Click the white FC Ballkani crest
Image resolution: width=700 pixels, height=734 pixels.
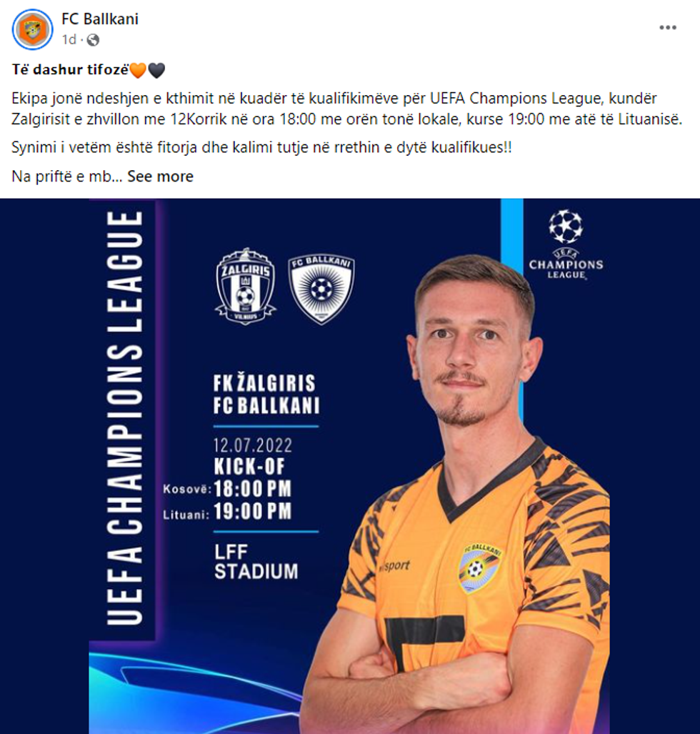(x=321, y=288)
